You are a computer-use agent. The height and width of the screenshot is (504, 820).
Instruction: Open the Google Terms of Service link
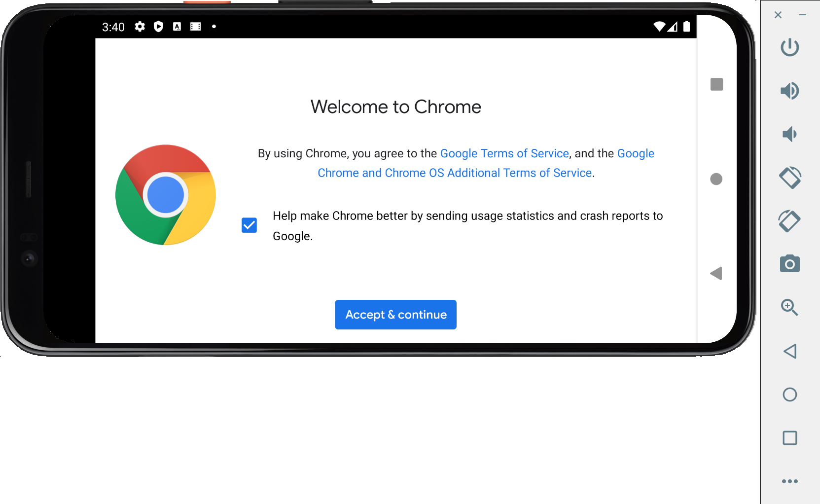coord(504,153)
